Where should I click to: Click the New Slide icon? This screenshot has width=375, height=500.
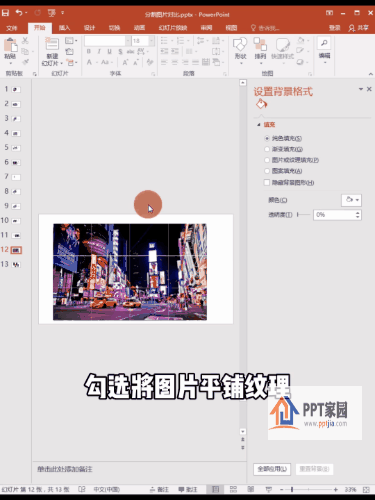tap(52, 44)
